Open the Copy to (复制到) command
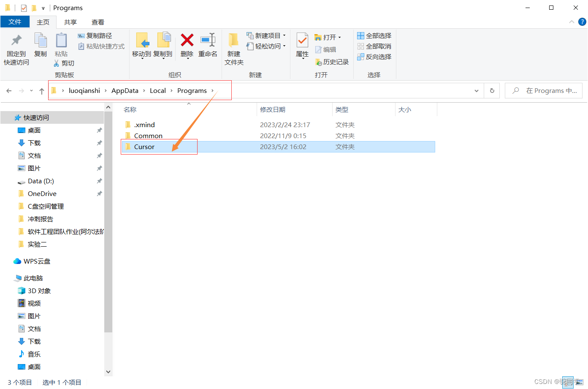The height and width of the screenshot is (389, 588). click(163, 46)
